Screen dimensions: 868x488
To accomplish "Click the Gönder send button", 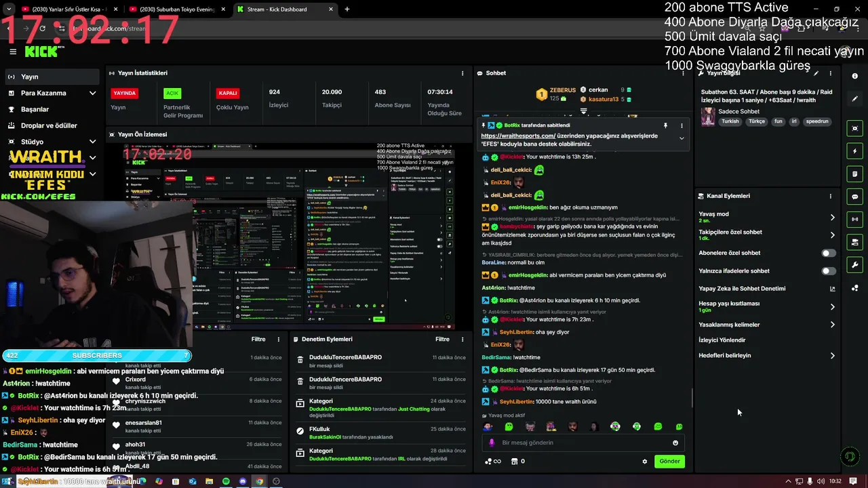I will pyautogui.click(x=669, y=462).
